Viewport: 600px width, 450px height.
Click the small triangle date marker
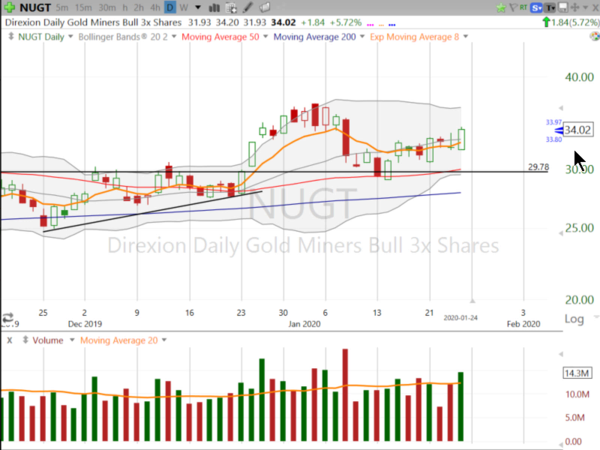473,301
